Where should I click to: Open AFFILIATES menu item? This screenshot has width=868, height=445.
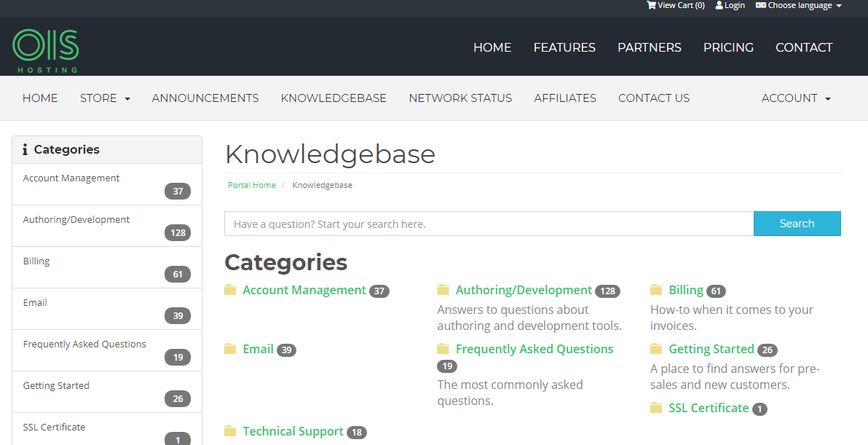564,98
